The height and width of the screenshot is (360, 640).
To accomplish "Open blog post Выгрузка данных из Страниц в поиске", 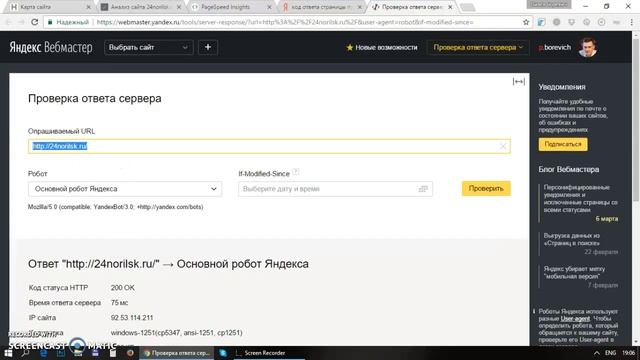I will (571, 239).
